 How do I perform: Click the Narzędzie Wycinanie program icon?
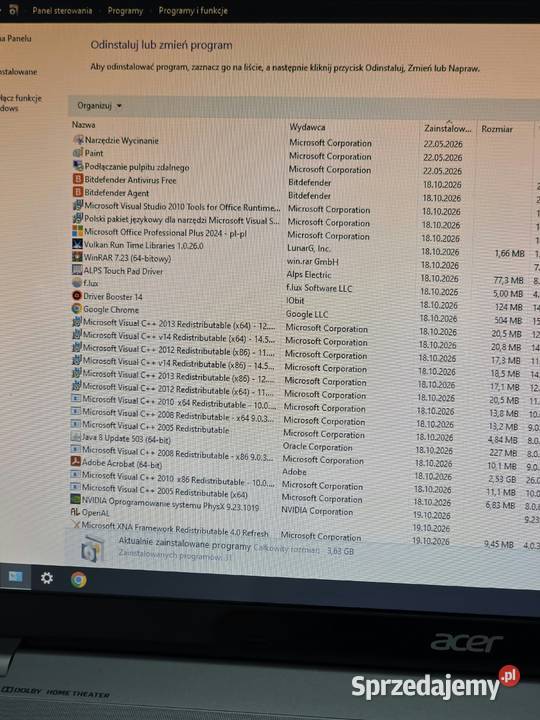[79, 140]
